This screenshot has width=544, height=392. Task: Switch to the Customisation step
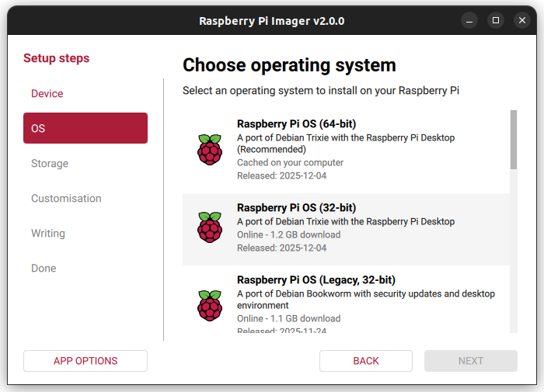point(66,199)
